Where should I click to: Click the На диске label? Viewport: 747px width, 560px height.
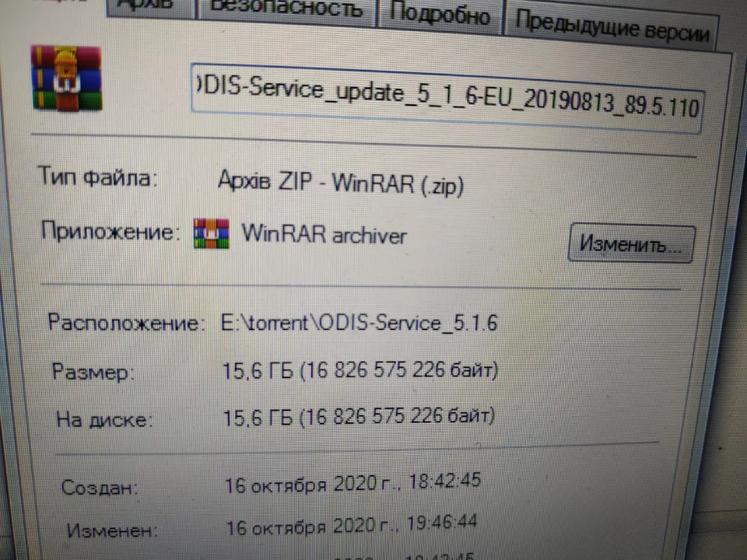tap(104, 420)
